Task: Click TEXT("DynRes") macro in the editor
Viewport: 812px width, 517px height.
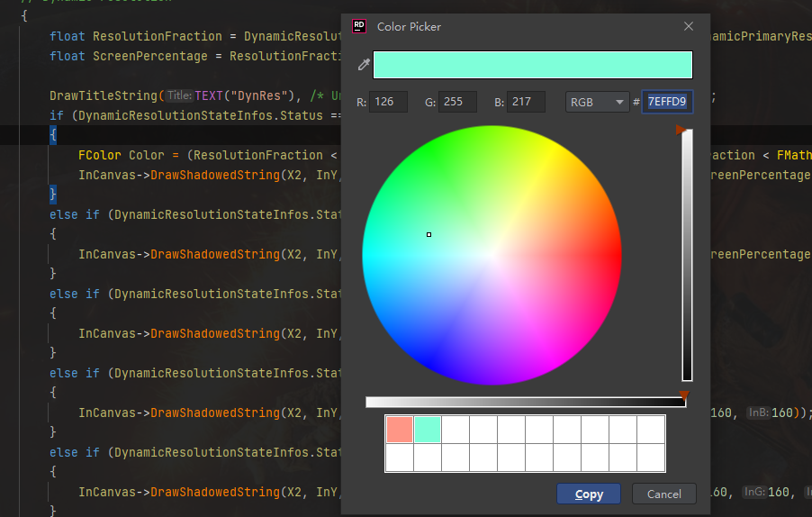Action: tap(245, 95)
